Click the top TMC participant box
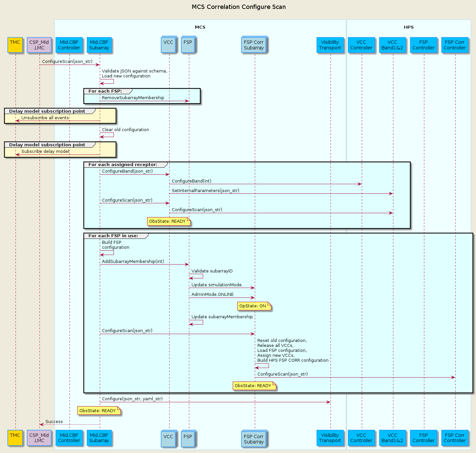Viewport: 476px width, 453px height. pyautogui.click(x=15, y=45)
